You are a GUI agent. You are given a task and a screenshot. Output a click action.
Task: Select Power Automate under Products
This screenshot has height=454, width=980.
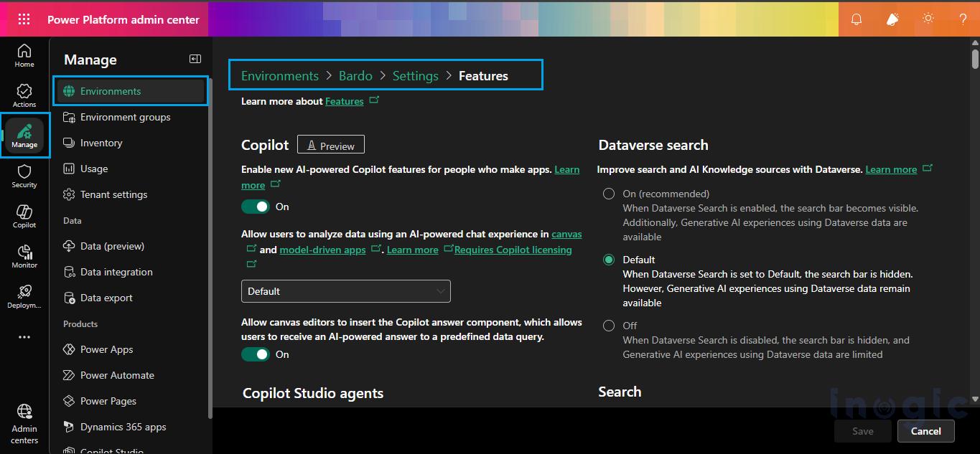117,374
